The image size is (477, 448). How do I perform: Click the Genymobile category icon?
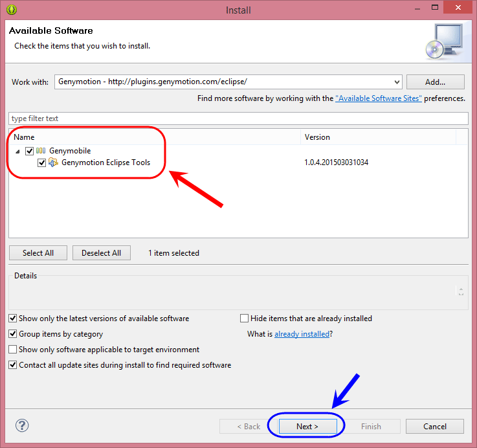(x=41, y=151)
